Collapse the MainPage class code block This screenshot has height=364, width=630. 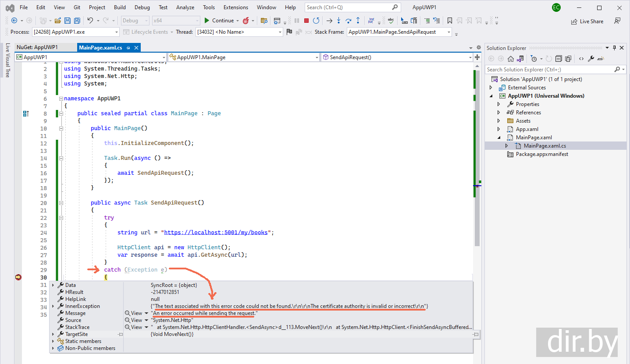coord(61,113)
